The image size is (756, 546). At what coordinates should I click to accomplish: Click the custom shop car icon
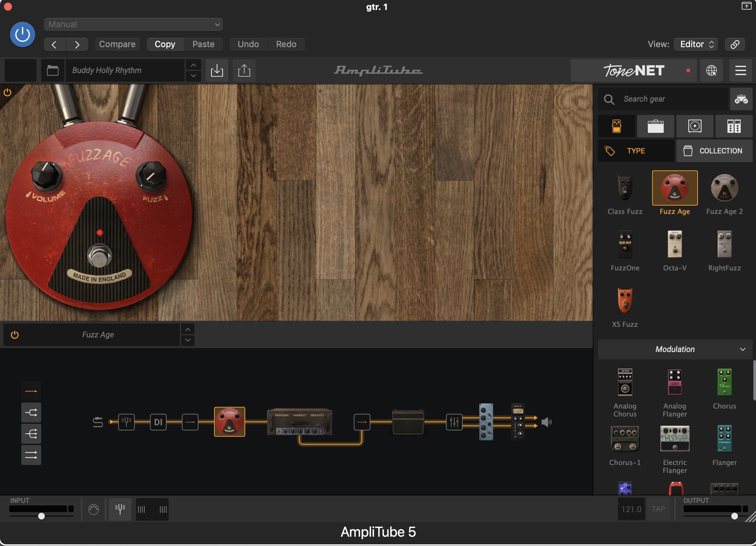point(741,99)
